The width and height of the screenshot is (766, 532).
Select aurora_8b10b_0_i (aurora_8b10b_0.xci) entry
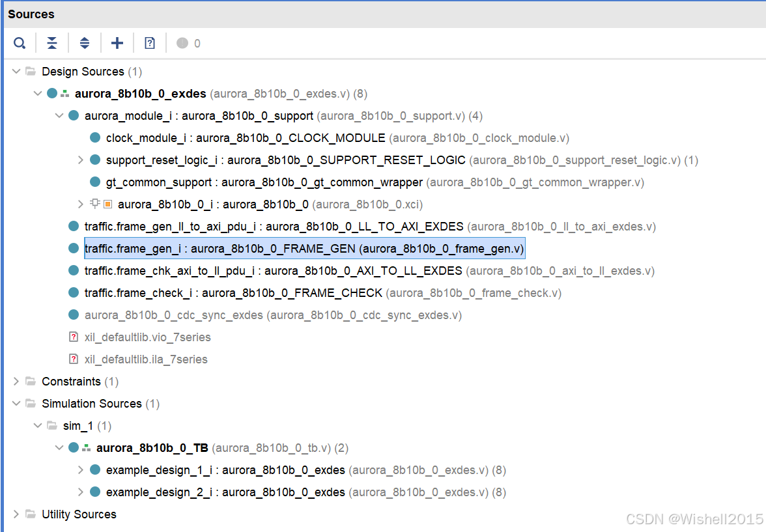(x=270, y=204)
